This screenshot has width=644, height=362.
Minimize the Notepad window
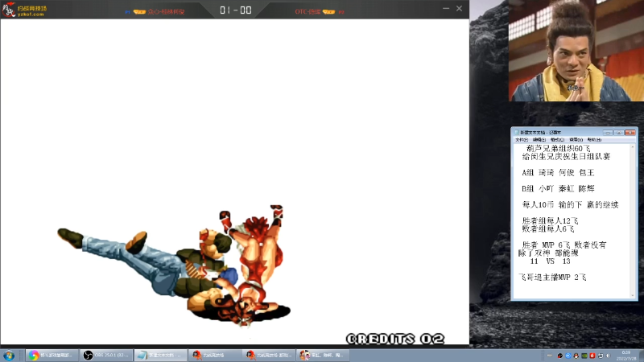coord(608,133)
